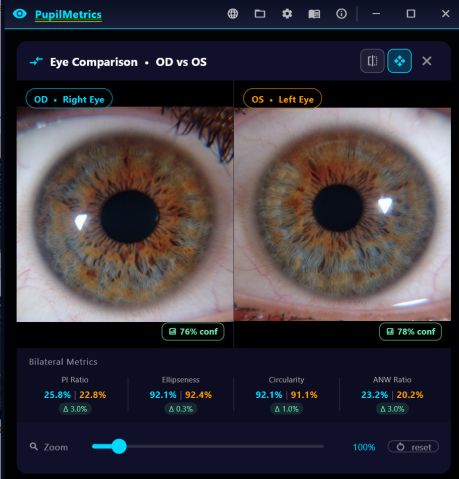Click the ANW Ratio delta 3.0% badge
This screenshot has width=459, height=479.
[x=392, y=409]
